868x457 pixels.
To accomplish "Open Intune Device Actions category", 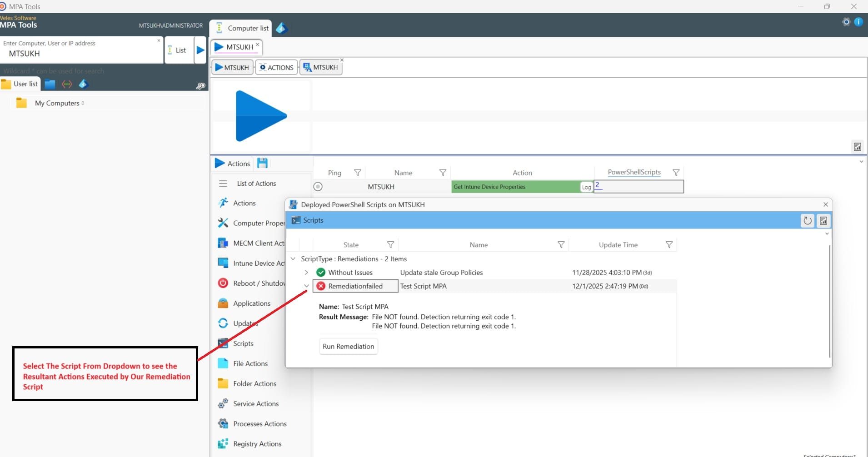I will [251, 263].
